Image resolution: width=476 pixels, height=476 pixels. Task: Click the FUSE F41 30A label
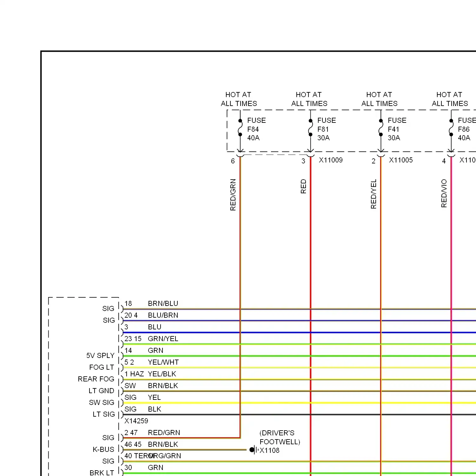397,129
